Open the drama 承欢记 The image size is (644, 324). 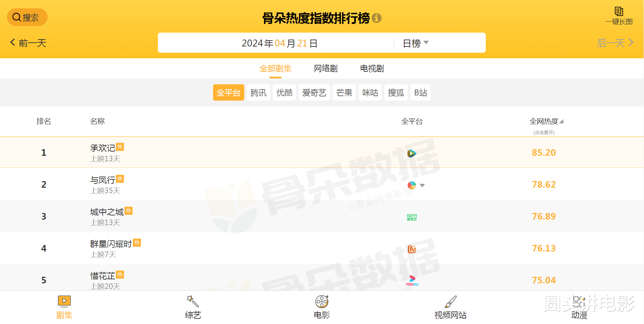point(103,148)
